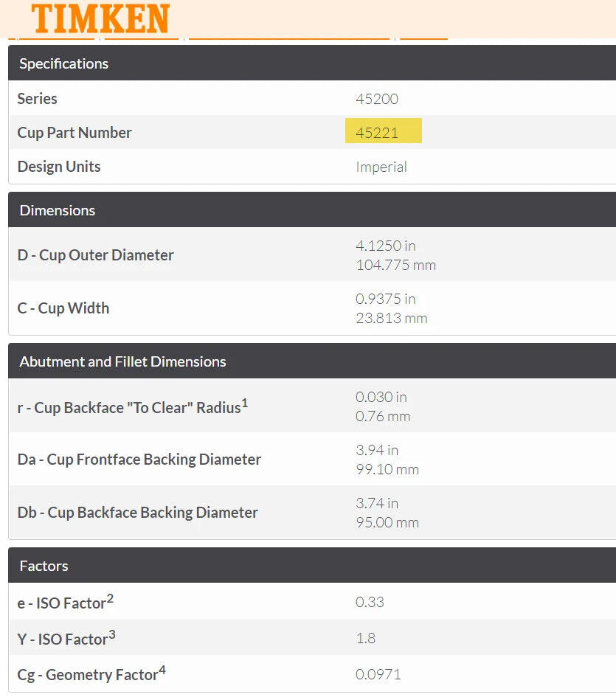Click the Timken logo

(101, 18)
